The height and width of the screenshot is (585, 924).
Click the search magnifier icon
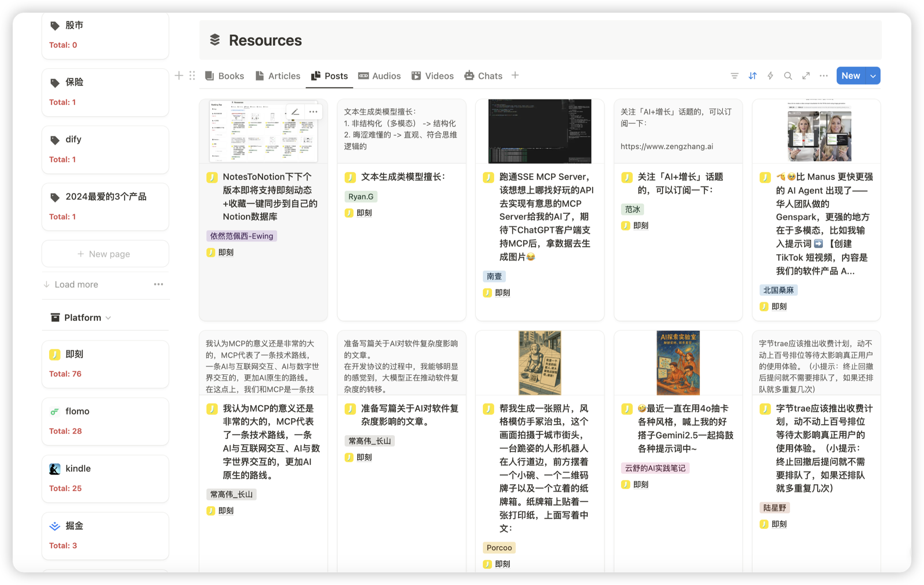(x=788, y=76)
